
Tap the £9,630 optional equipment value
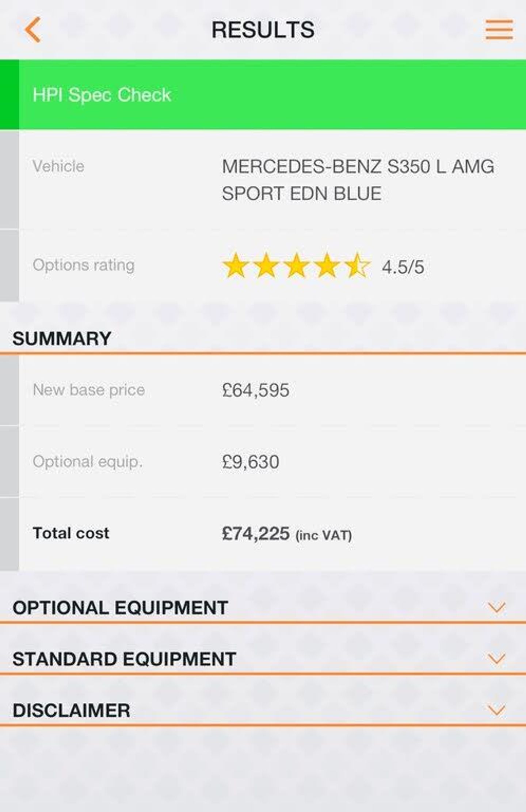tap(251, 462)
